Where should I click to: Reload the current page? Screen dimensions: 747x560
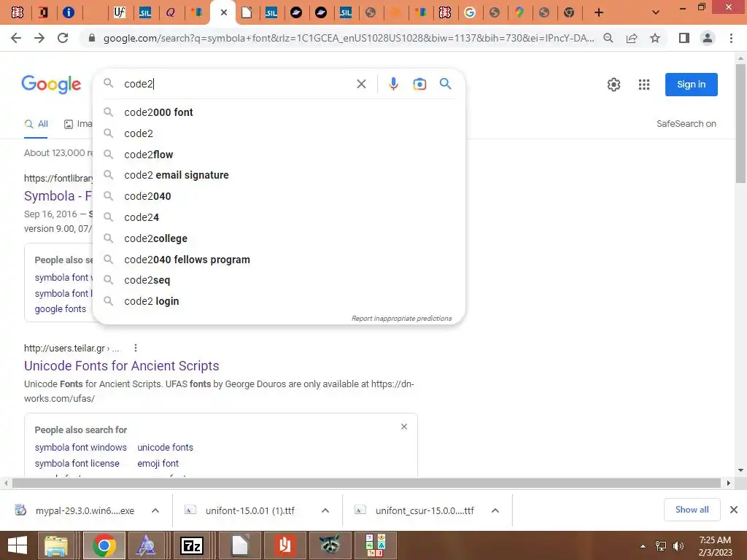point(63,38)
